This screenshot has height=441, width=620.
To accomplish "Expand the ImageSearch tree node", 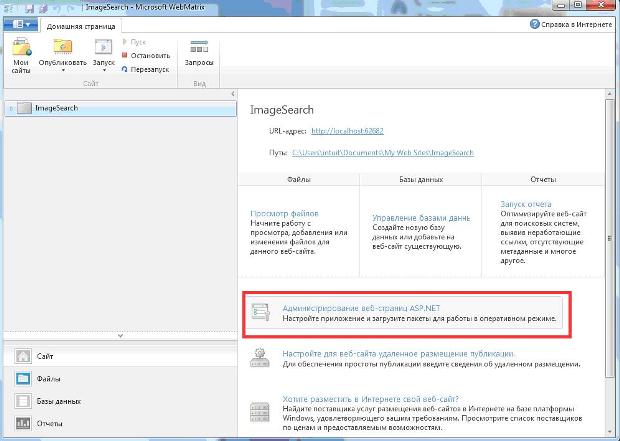I will (x=11, y=108).
